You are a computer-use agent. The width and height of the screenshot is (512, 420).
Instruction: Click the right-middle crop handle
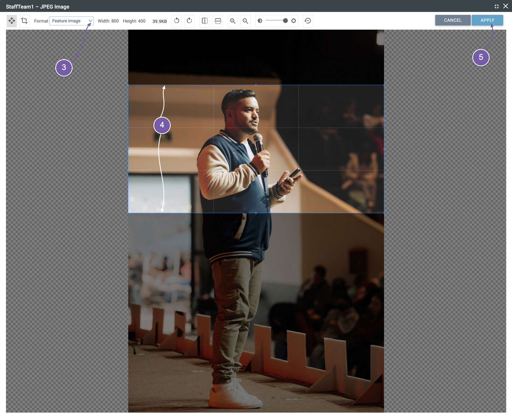pos(384,149)
